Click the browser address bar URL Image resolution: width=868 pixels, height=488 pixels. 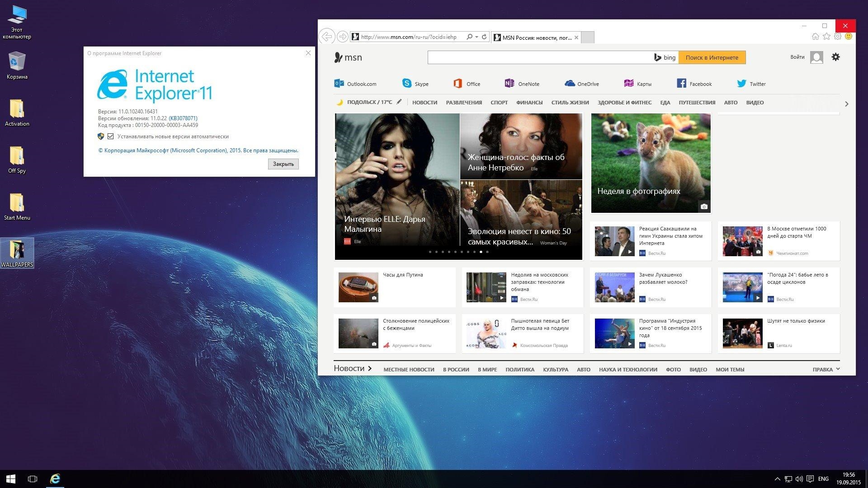[409, 37]
